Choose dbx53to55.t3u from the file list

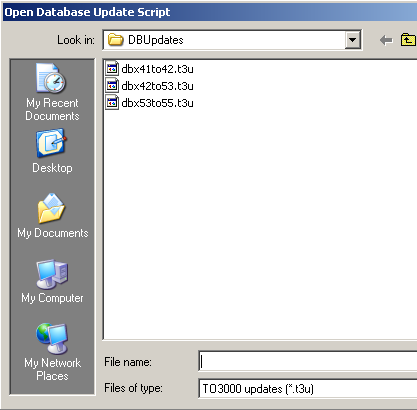157,103
